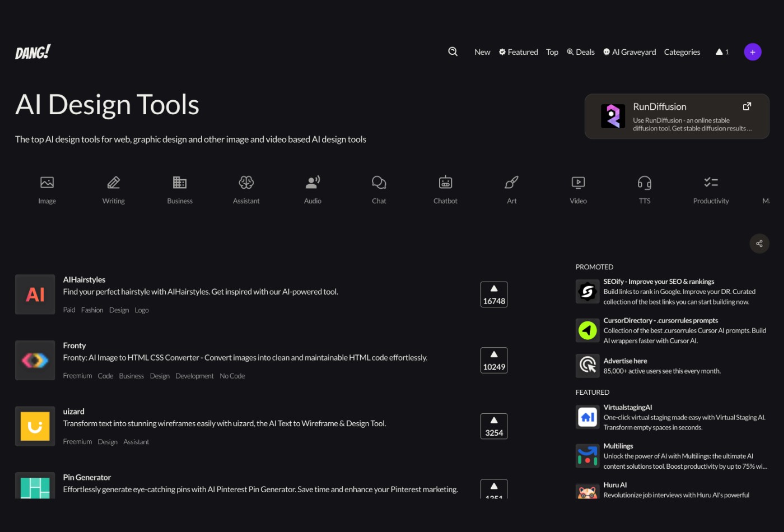The width and height of the screenshot is (784, 532).
Task: Click the Assistant tag under uizard
Action: coord(136,442)
